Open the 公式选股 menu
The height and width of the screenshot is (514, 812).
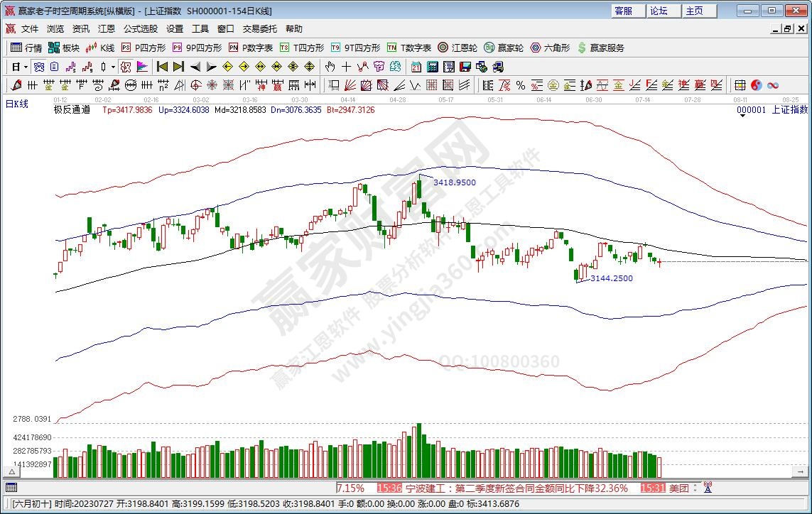[x=141, y=29]
